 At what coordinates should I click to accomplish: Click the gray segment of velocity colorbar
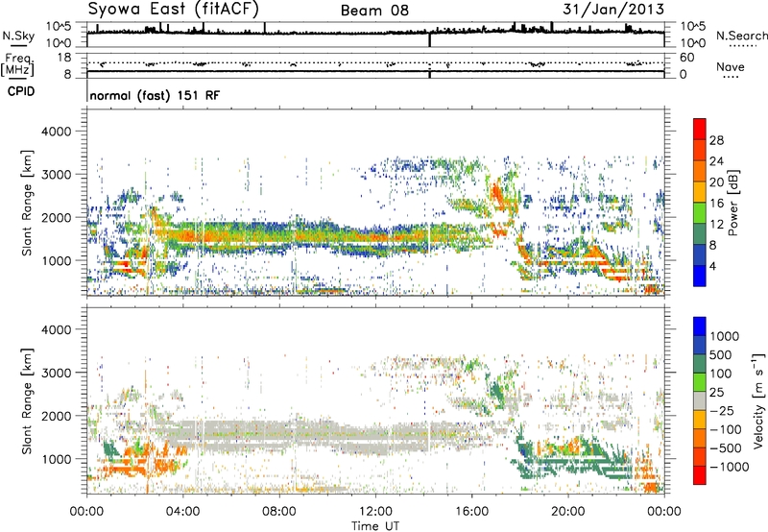tap(700, 401)
